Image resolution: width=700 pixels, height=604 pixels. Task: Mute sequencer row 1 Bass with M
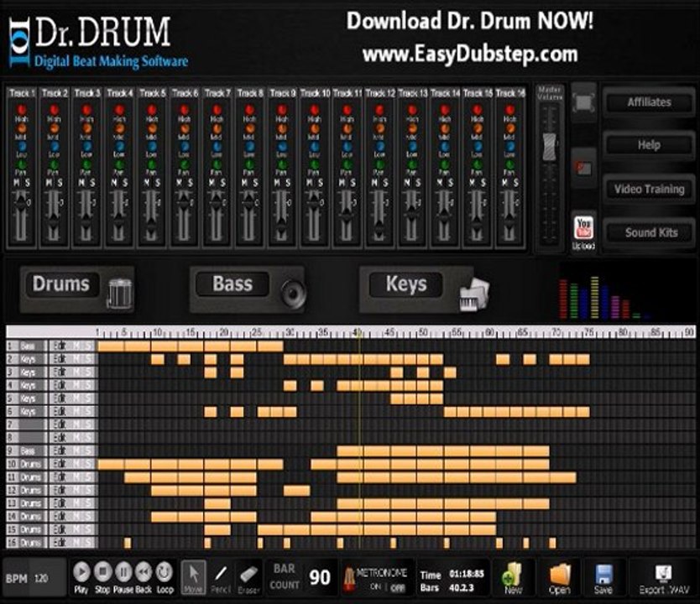[x=76, y=346]
